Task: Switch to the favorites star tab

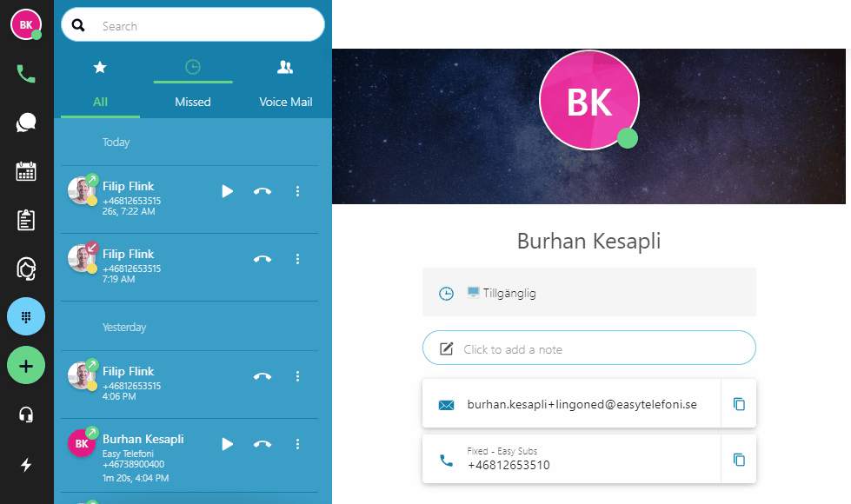Action: coord(100,67)
